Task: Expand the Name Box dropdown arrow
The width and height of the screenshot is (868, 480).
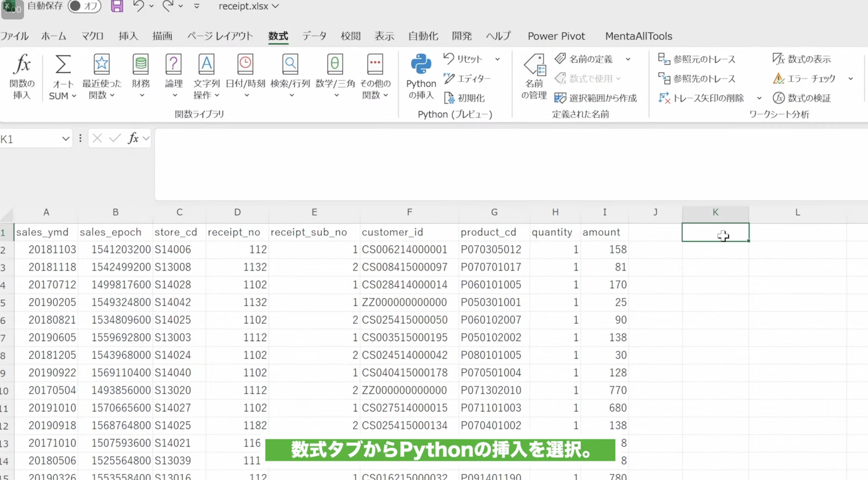Action: click(66, 139)
